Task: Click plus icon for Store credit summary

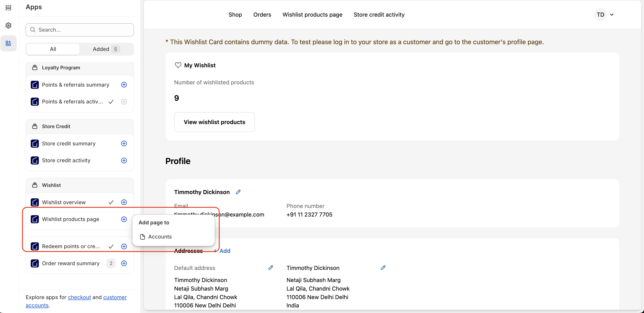Action: point(124,144)
